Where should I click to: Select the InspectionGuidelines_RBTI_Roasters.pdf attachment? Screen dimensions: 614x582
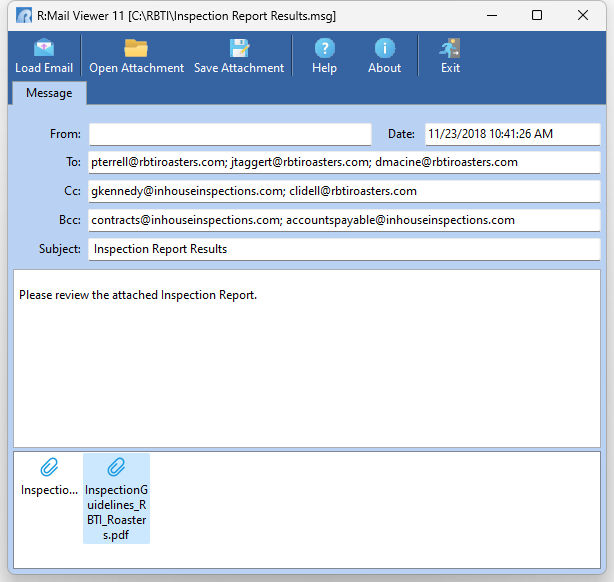[x=116, y=499]
